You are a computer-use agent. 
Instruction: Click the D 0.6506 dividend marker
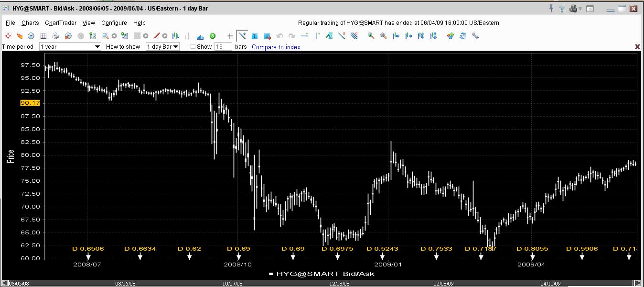[88, 249]
